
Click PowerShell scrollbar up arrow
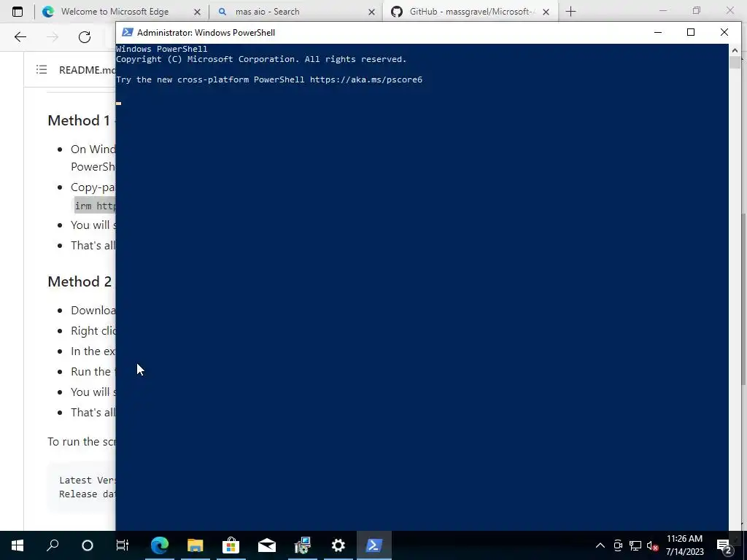coord(735,50)
